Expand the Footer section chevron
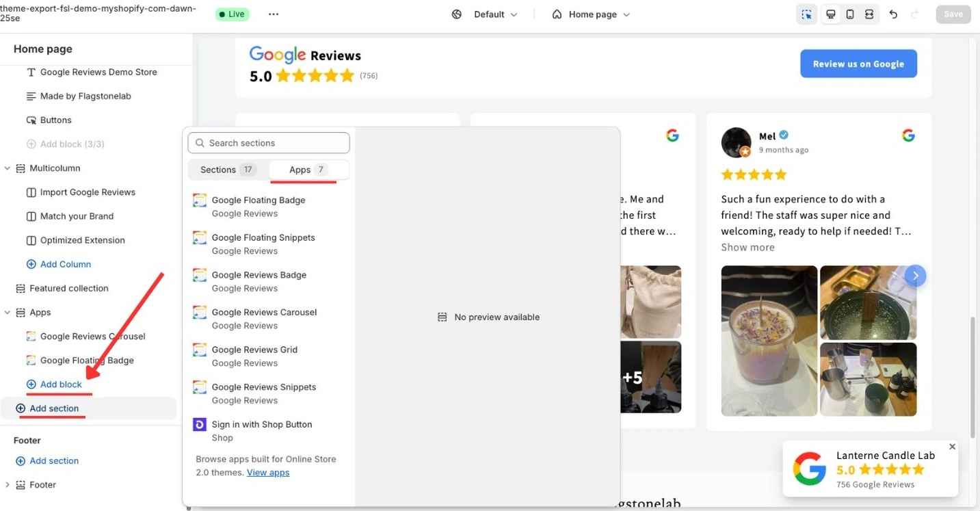This screenshot has height=511, width=980. pos(8,485)
